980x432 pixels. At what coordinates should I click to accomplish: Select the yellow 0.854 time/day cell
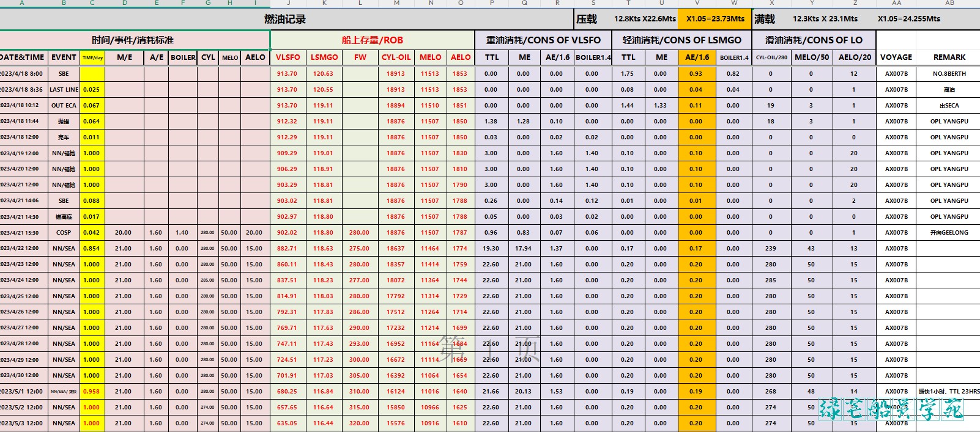pyautogui.click(x=92, y=249)
